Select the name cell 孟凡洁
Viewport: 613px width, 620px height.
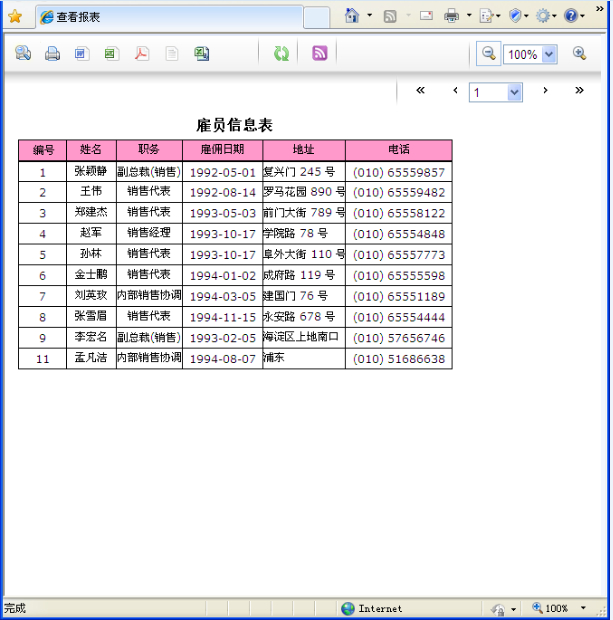(x=91, y=359)
